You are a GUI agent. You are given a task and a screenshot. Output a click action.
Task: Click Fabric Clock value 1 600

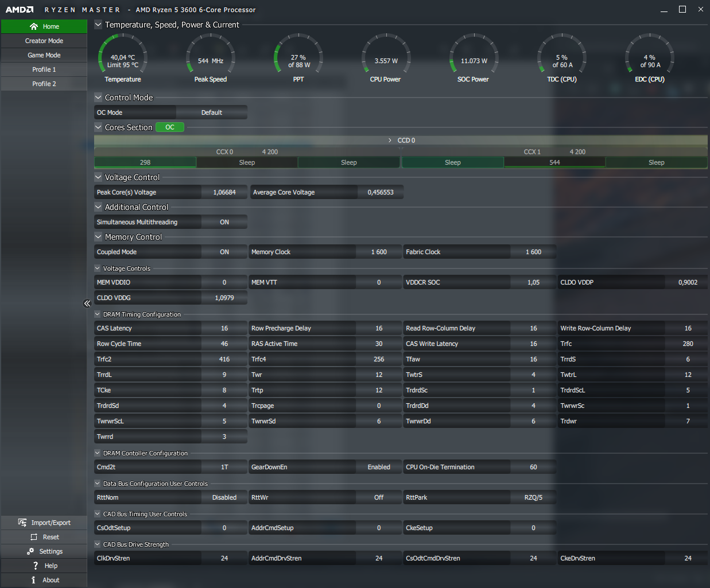[533, 252]
